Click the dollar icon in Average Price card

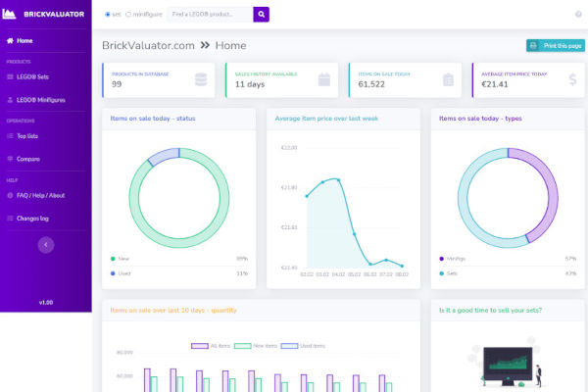(x=572, y=79)
